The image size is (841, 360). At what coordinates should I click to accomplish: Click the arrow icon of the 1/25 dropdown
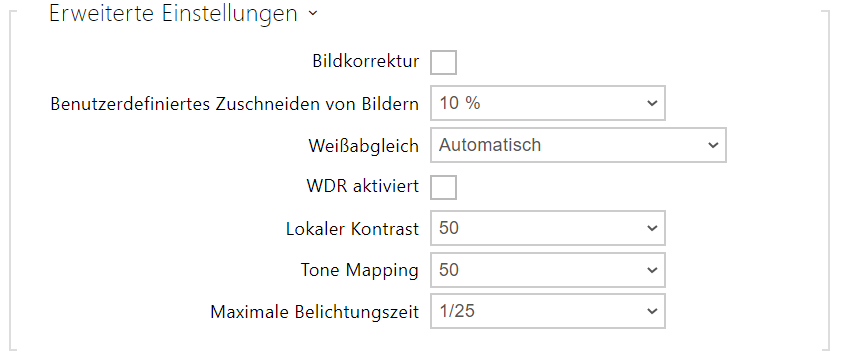click(652, 311)
